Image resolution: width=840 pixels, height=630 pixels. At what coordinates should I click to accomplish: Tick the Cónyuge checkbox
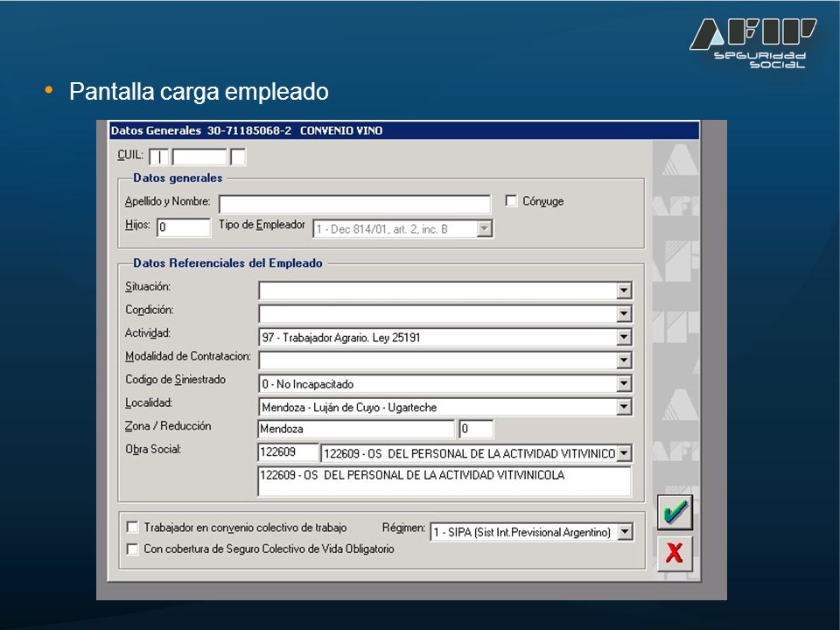tap(511, 201)
